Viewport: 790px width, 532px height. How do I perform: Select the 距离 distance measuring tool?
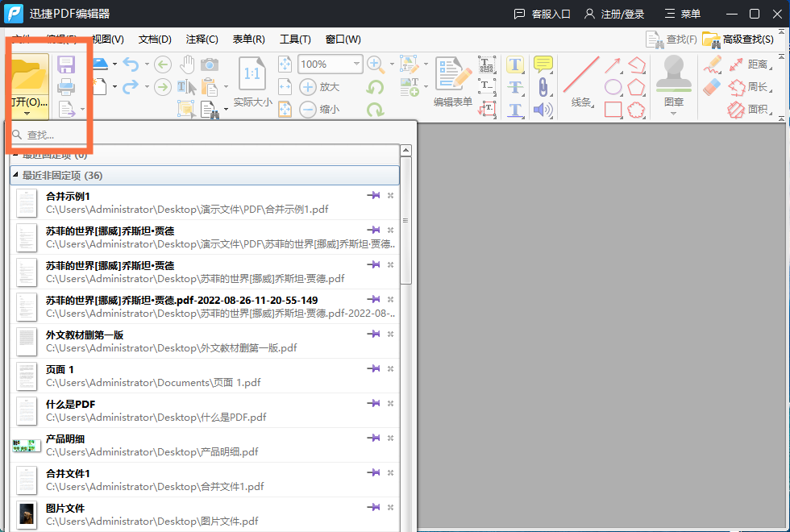coord(750,64)
